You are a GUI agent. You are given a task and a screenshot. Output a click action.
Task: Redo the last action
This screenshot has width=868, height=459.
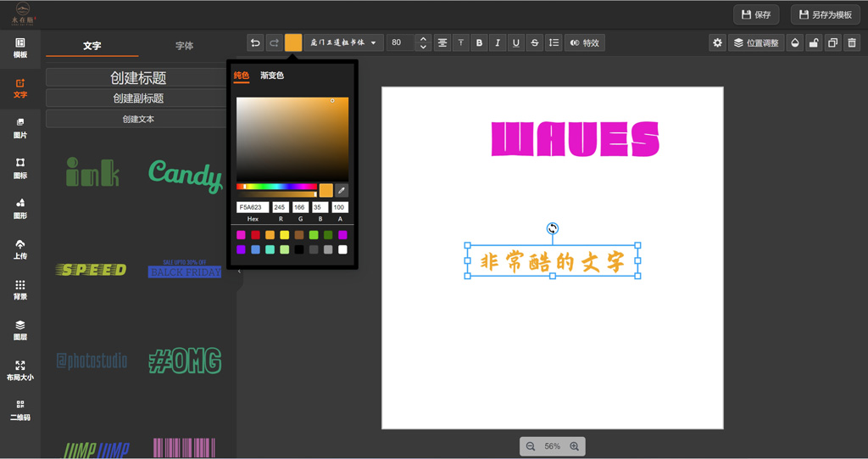coord(274,42)
